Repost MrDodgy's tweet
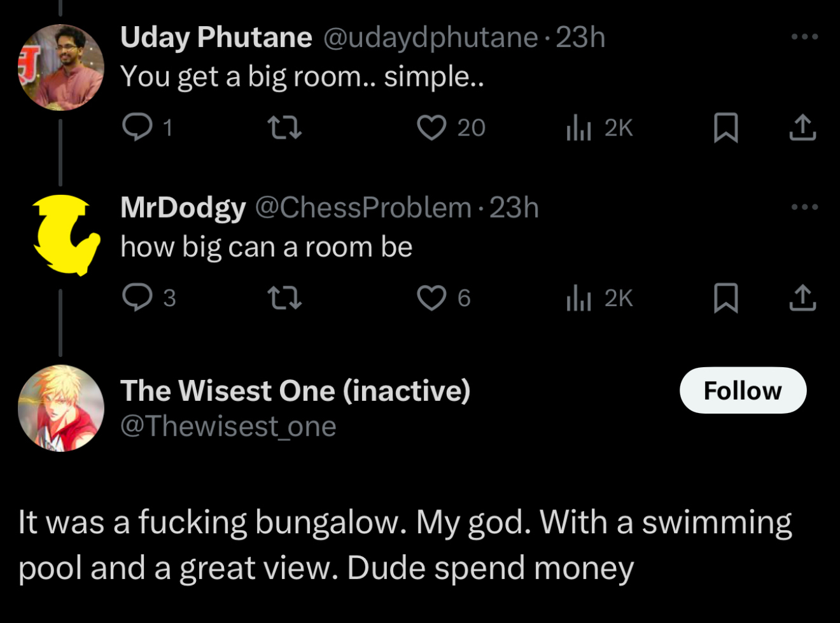840x623 pixels. (x=284, y=298)
